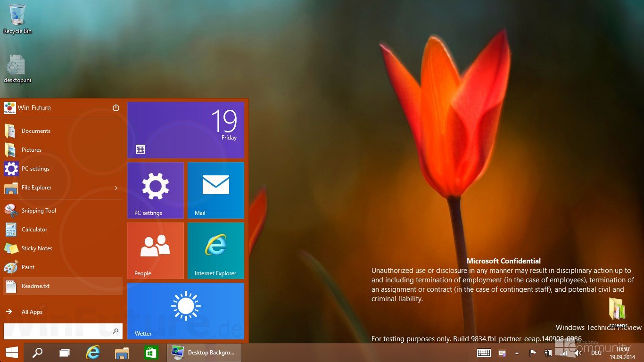Open Pictures from the Start menu list
Screen dimensions: 644x362
click(63, 150)
